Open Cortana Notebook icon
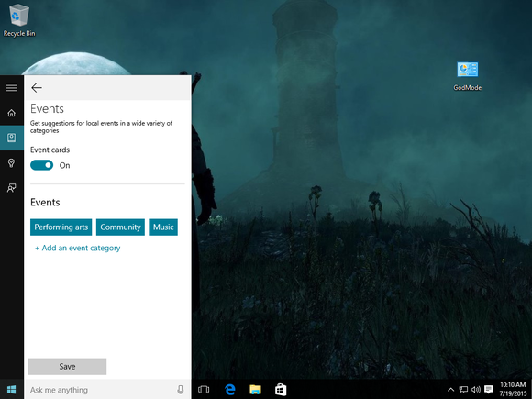 pos(12,138)
